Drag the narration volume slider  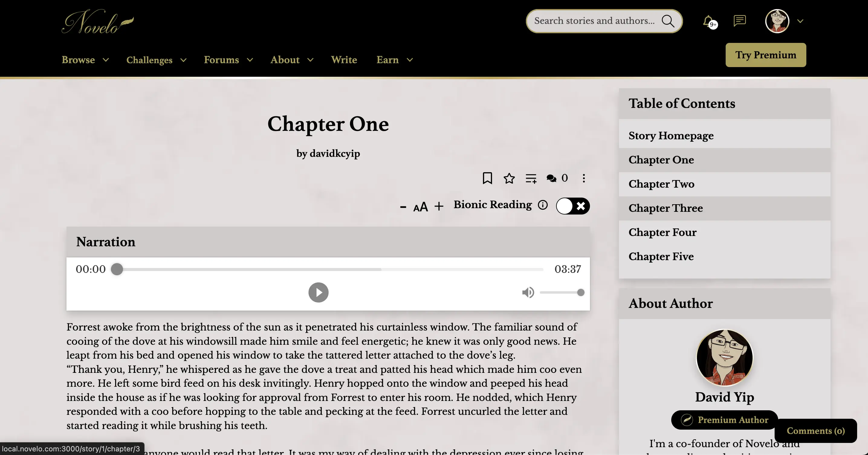[581, 293]
